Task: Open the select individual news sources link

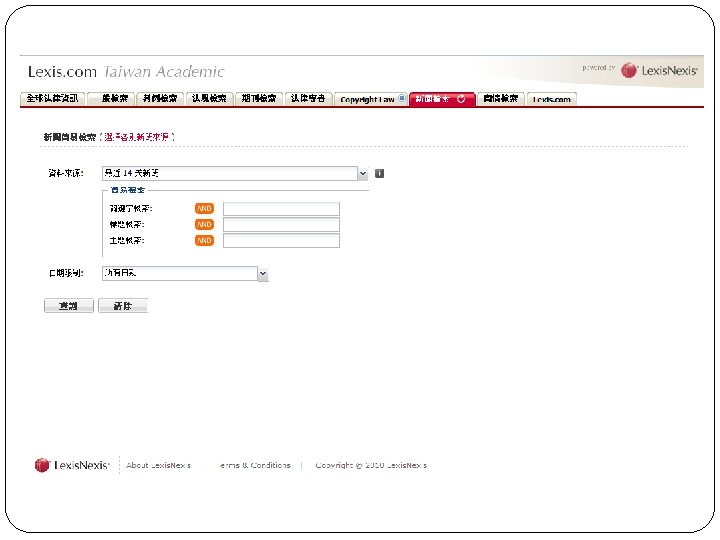Action: [x=136, y=137]
